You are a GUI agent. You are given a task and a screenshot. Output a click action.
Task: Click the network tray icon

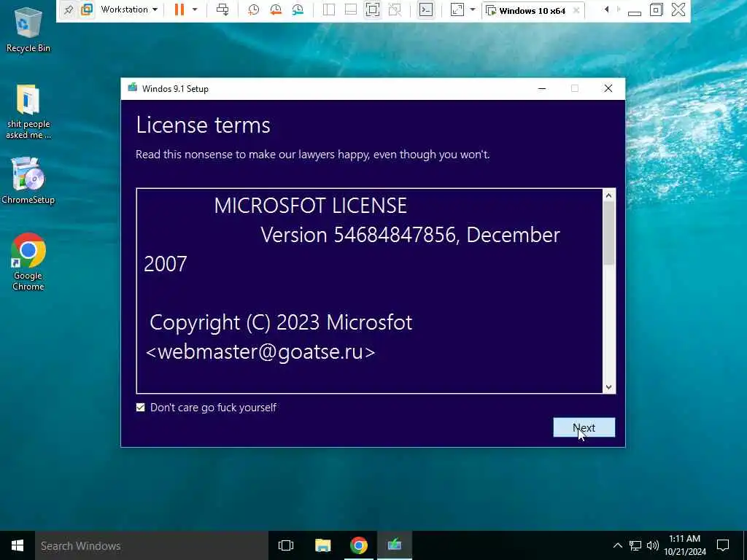coord(635,545)
